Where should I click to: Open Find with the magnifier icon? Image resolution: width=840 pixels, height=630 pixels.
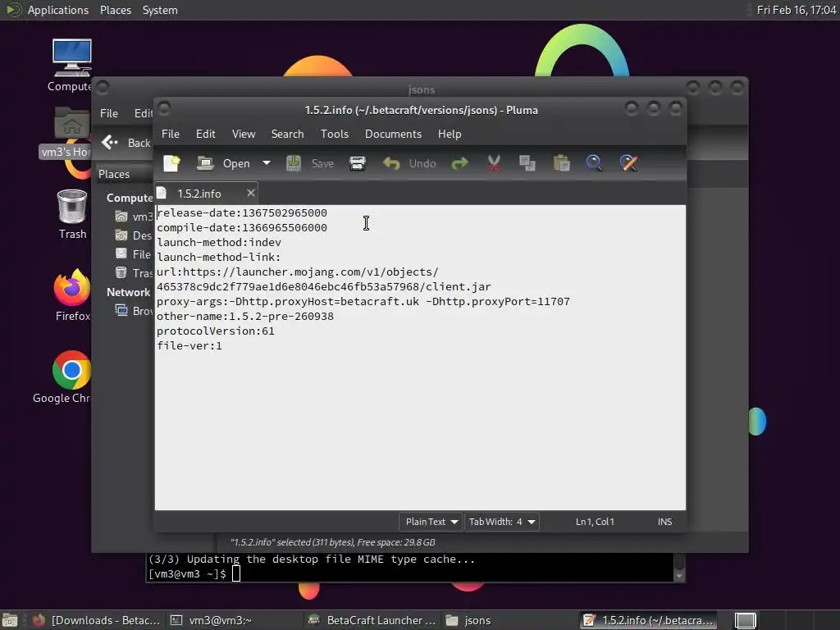(x=594, y=163)
